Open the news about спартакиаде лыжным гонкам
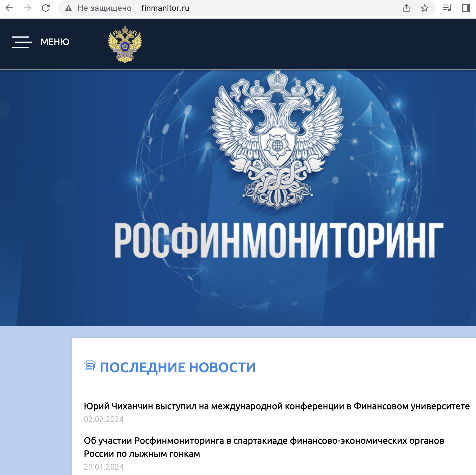 (x=264, y=447)
